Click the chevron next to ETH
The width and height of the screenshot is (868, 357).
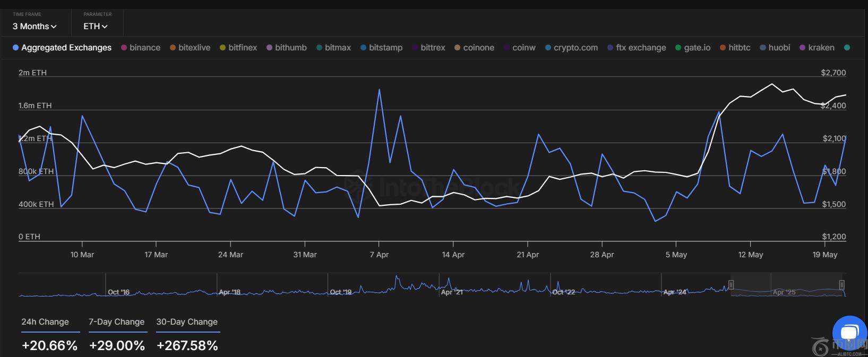105,27
